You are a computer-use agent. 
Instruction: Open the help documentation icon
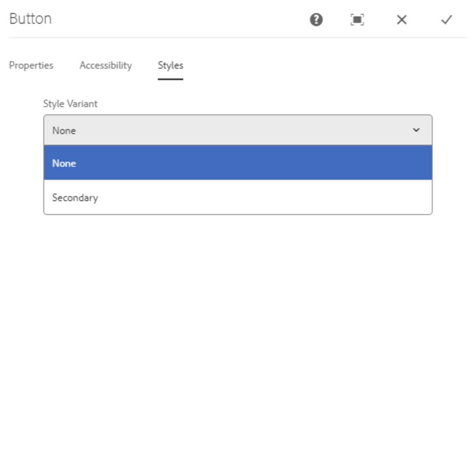[316, 20]
